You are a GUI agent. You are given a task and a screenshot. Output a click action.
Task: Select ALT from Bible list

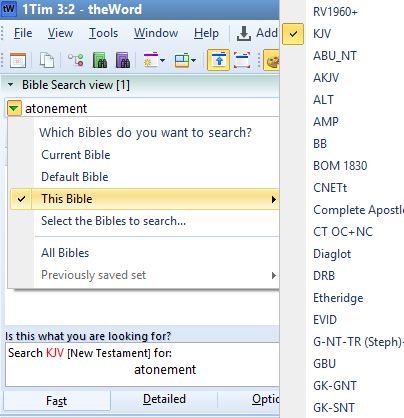(x=323, y=100)
